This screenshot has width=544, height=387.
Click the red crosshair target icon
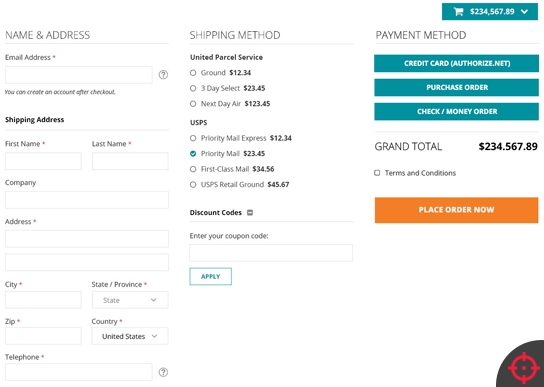pyautogui.click(x=524, y=368)
